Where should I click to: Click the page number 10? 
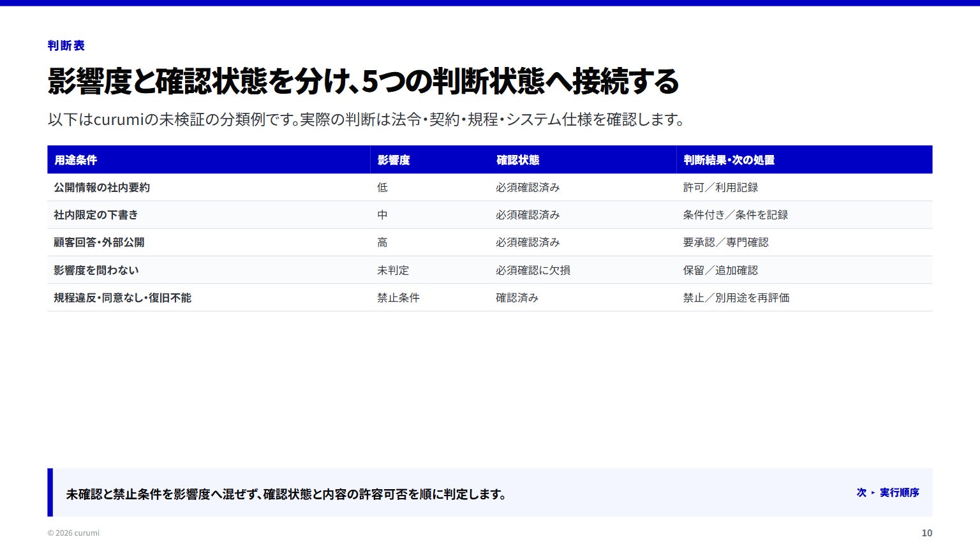tap(926, 533)
